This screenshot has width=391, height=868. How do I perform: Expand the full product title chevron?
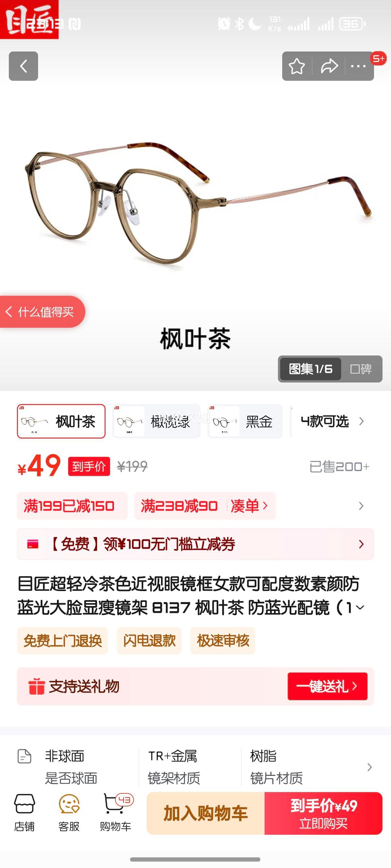point(360,608)
